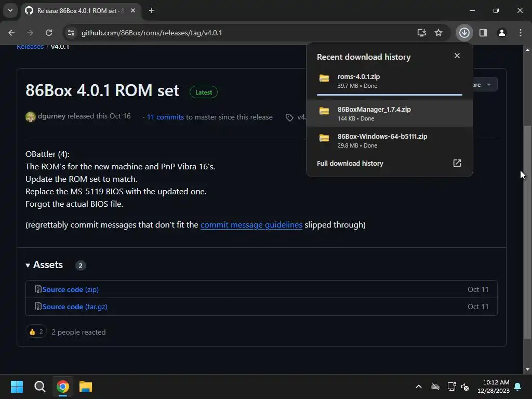Open a new browser tab
This screenshot has height=399, width=532.
pyautogui.click(x=152, y=10)
